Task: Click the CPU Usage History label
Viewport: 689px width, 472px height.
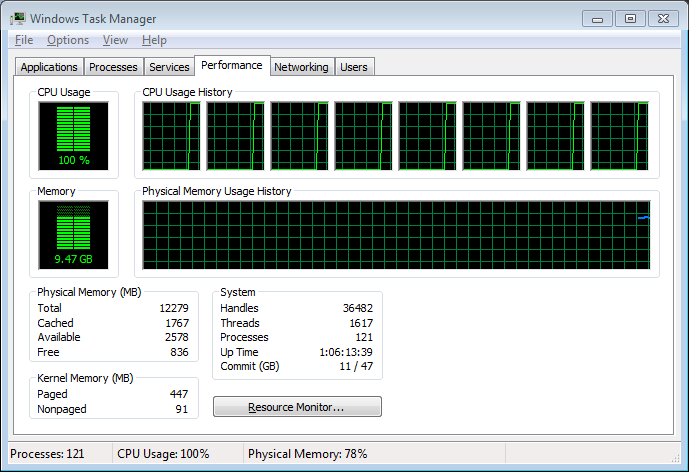Action: click(x=187, y=92)
